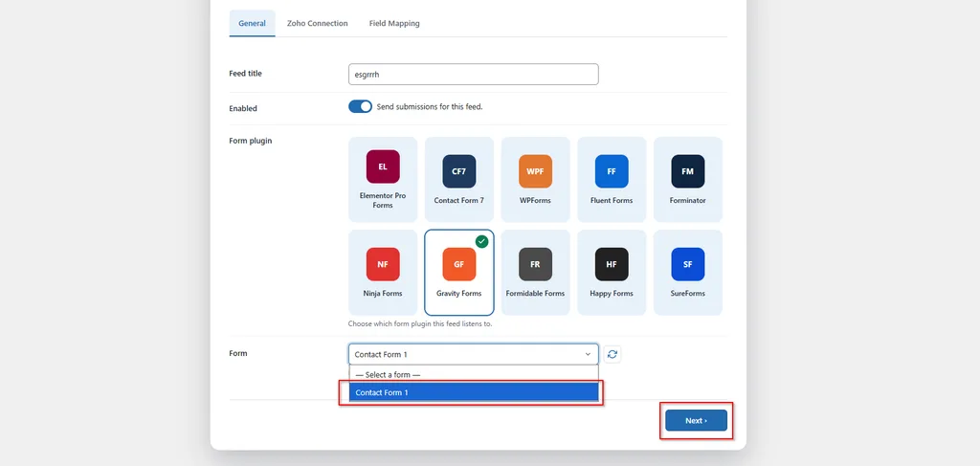Choose the Contact Form 7 CF7 icon
Viewport: 980px width, 466px height.
458,171
